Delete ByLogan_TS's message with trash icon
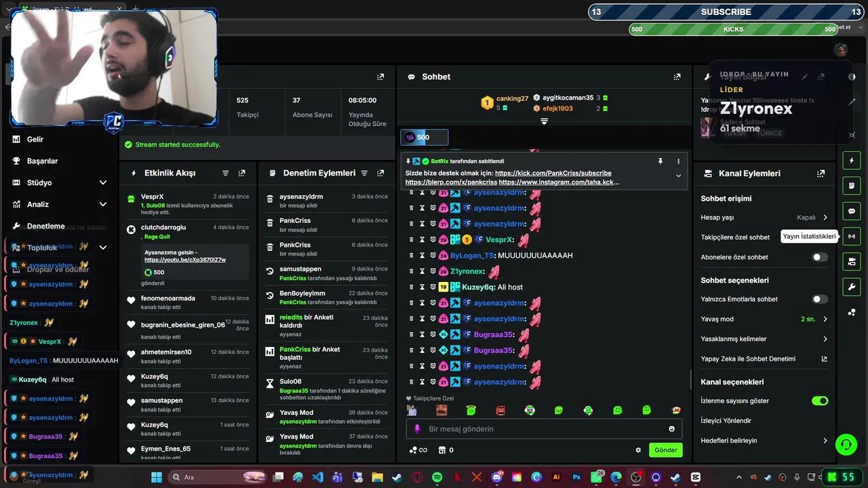The height and width of the screenshot is (488, 868). 411,256
